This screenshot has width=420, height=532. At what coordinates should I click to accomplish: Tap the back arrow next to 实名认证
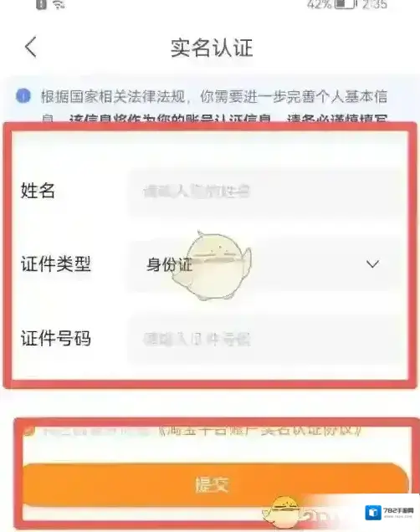coord(30,47)
